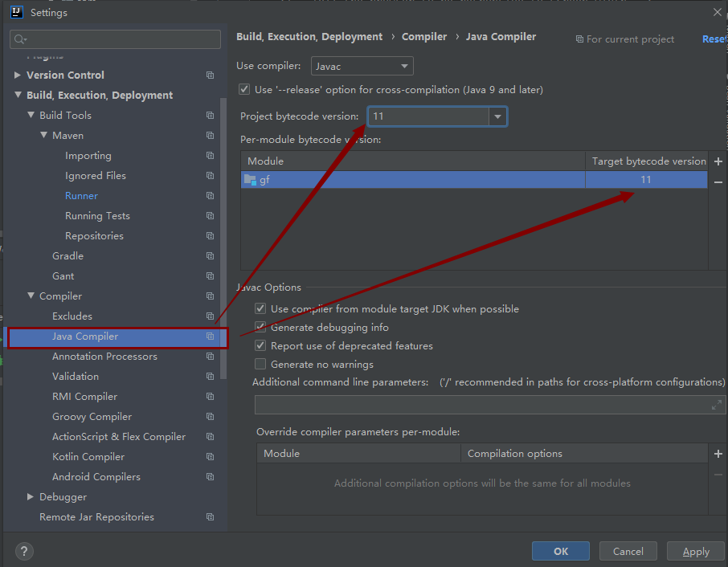728x567 pixels.
Task: Expand the additional command line parameters field
Action: 717,405
